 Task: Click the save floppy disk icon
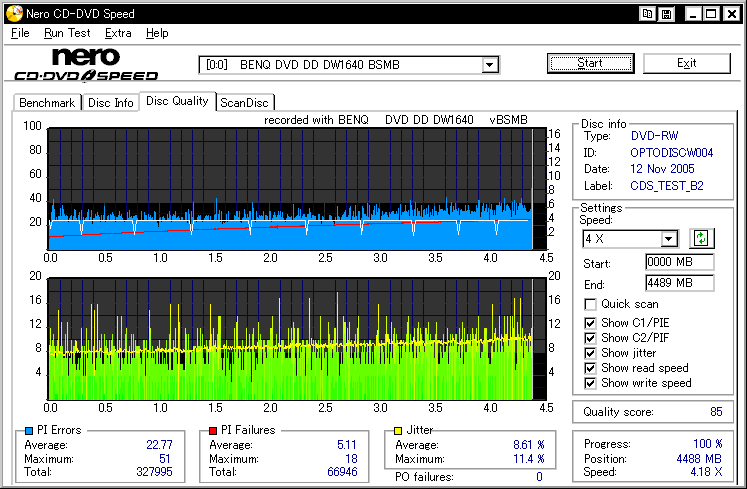pos(665,14)
